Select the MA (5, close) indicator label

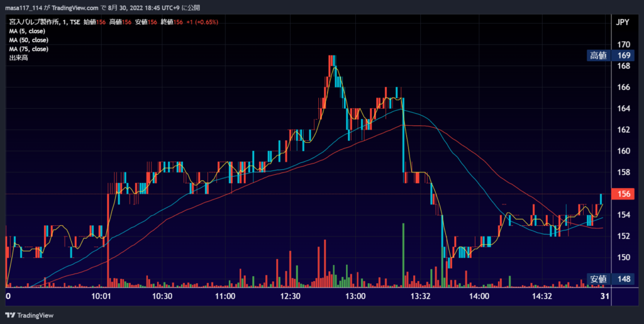coord(27,31)
